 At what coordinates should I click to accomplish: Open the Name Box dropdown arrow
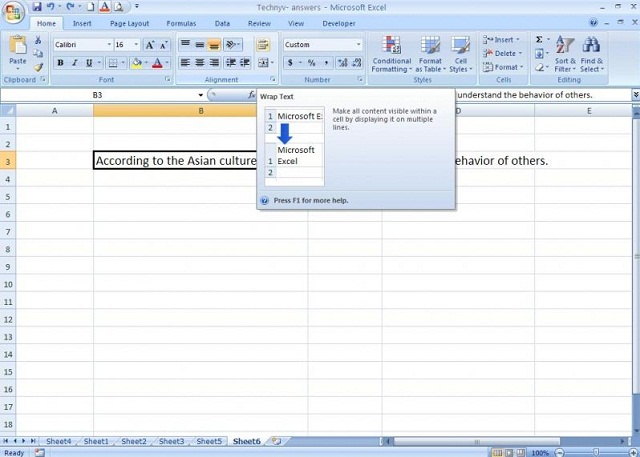click(201, 95)
